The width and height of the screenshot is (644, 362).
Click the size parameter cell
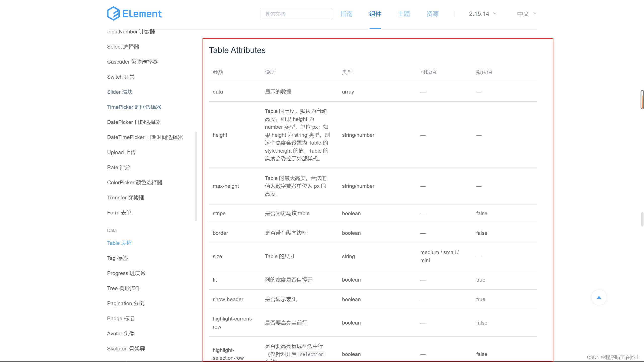(x=217, y=256)
